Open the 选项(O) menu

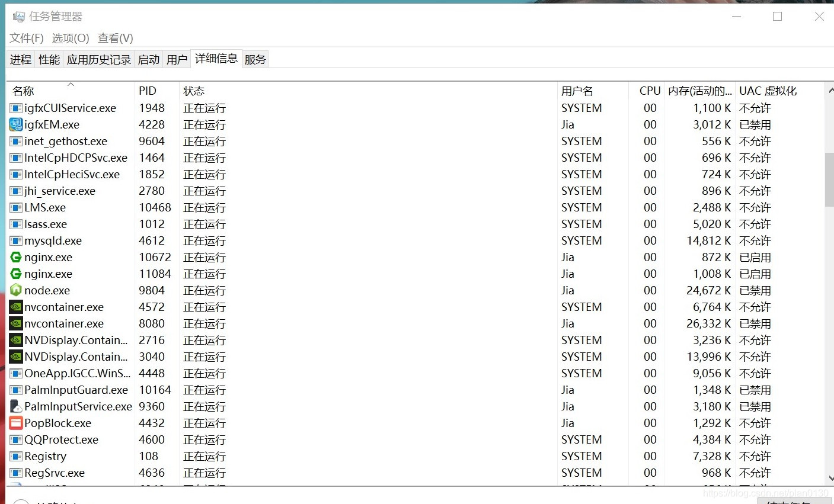point(69,38)
